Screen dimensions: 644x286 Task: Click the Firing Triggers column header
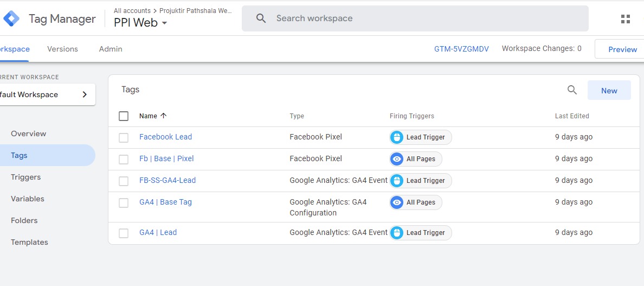[x=412, y=116]
